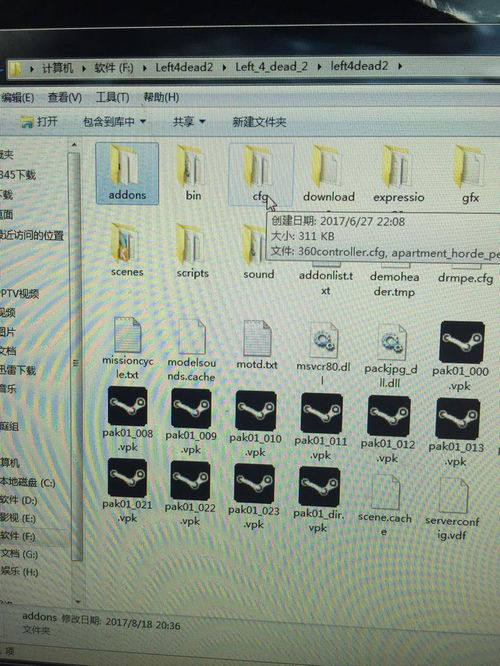The height and width of the screenshot is (666, 500).
Task: Open 文档 (G:) in navigation pane
Action: pos(19,554)
